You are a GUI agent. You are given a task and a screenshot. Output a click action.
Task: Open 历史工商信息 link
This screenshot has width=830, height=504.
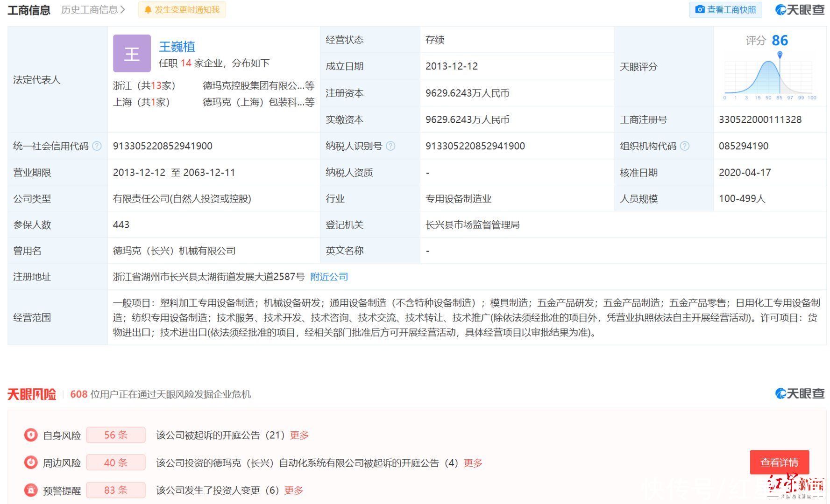(x=93, y=10)
